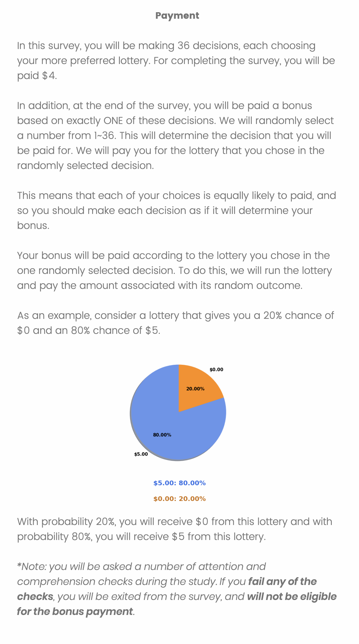Click the Payment heading
359x644 pixels.
click(x=177, y=16)
